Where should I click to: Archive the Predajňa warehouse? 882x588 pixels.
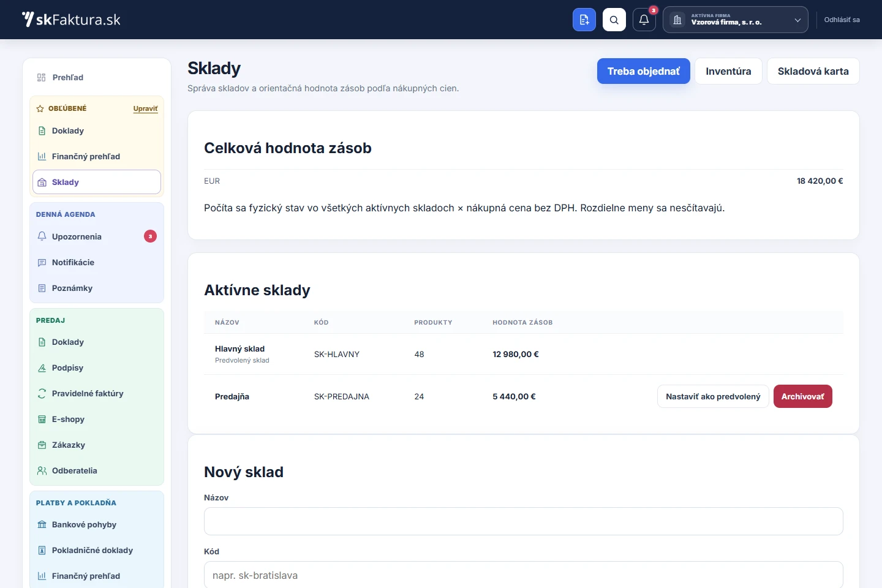pyautogui.click(x=802, y=396)
